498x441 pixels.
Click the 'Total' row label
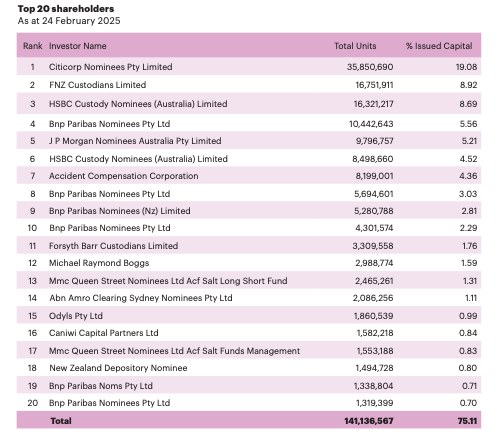click(x=61, y=421)
